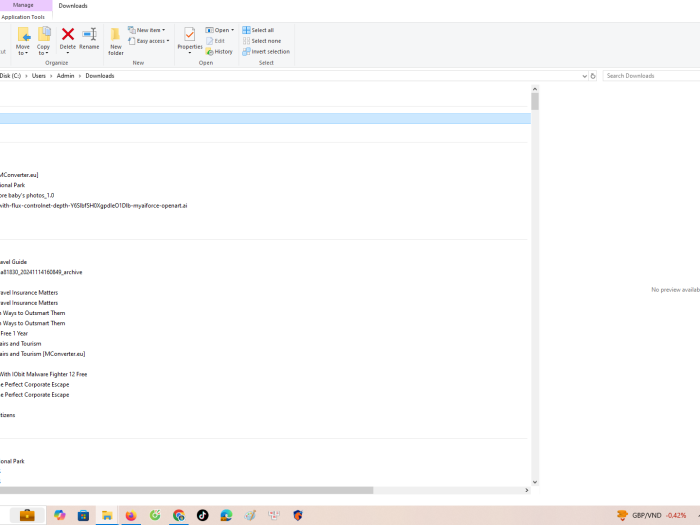Click the Move to icon
The width and height of the screenshot is (700, 525).
point(23,39)
